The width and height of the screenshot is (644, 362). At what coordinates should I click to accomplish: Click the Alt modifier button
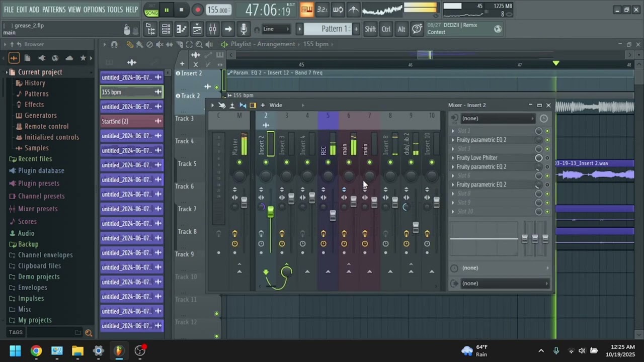click(401, 29)
